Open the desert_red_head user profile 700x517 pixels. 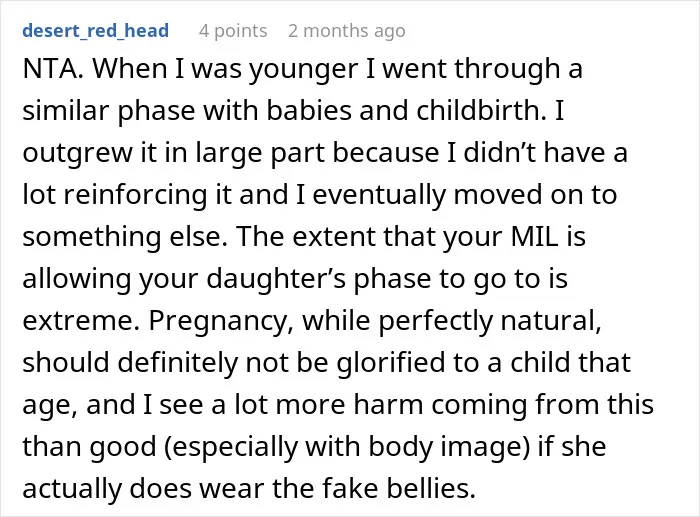coord(96,31)
